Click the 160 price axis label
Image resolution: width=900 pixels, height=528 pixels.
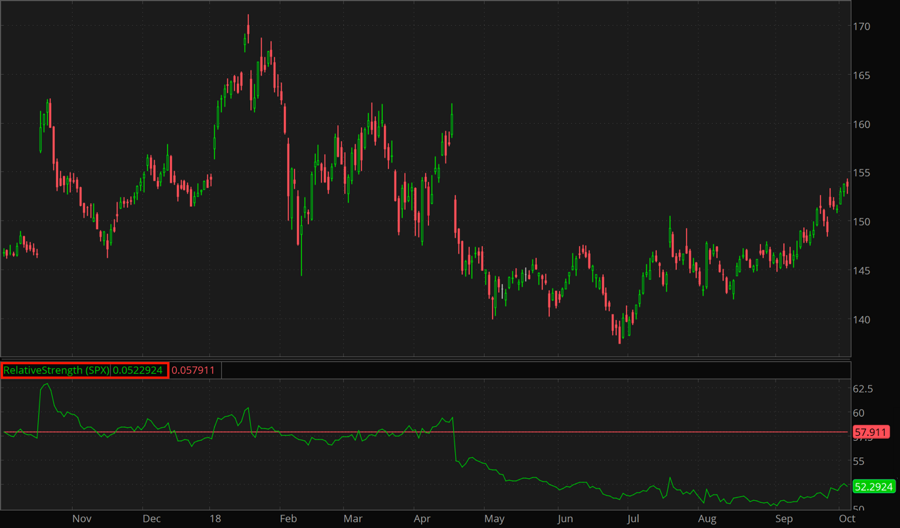[x=863, y=125]
